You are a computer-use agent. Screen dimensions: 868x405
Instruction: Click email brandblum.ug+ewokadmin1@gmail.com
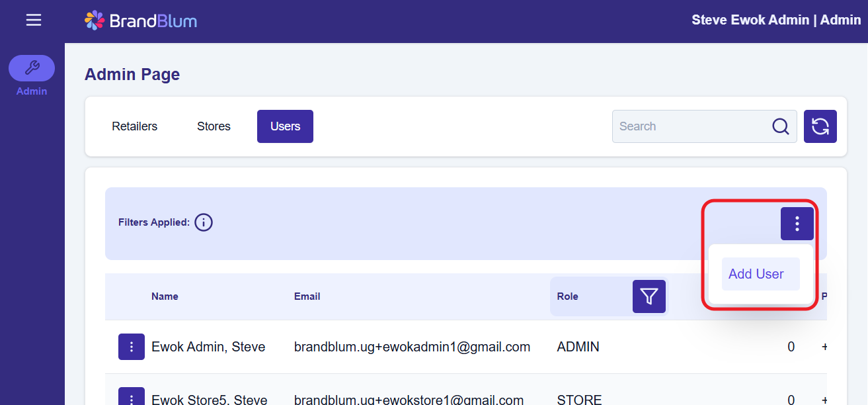pyautogui.click(x=412, y=347)
